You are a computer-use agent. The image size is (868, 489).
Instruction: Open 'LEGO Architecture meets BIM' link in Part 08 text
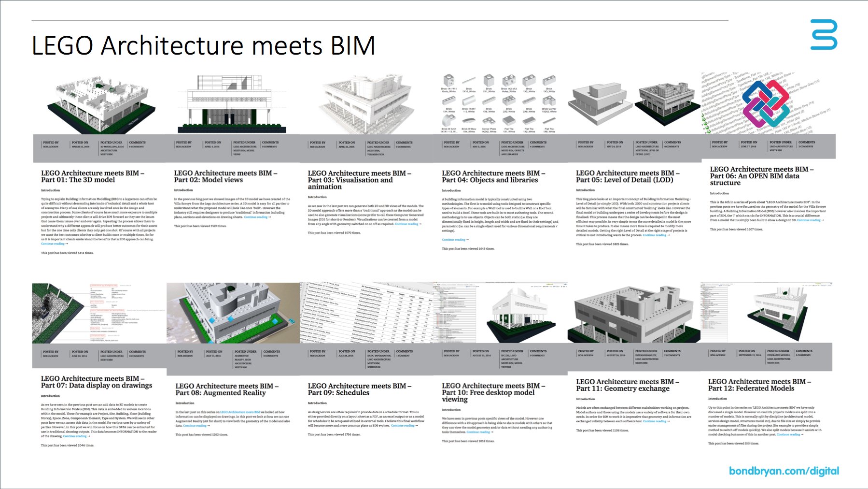coord(240,412)
